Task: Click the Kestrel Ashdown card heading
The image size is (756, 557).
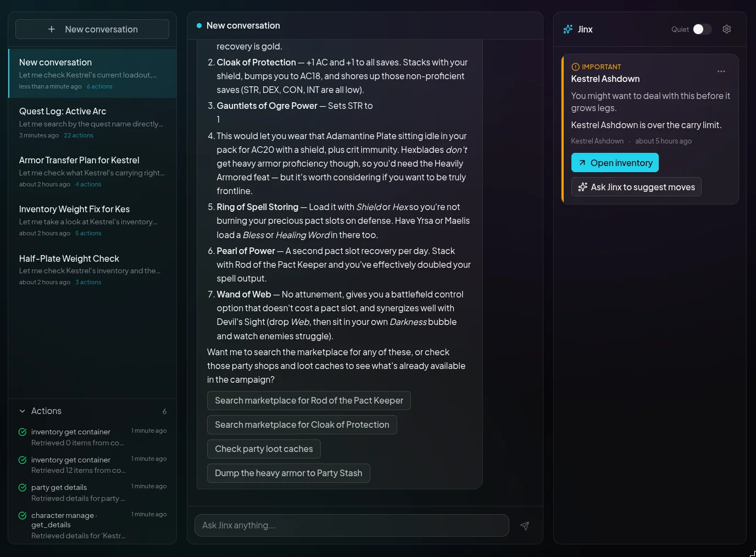Action: pyautogui.click(x=605, y=79)
